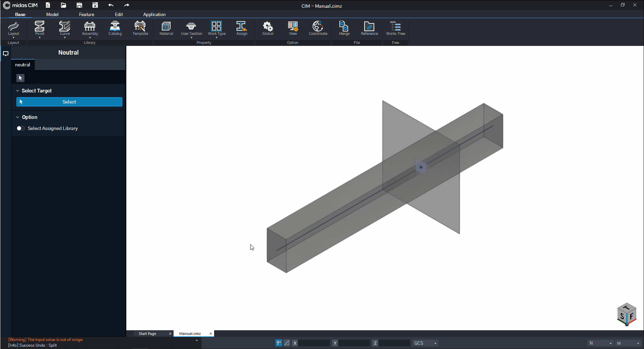
Task: Select the Curve library tool
Action: tap(65, 28)
